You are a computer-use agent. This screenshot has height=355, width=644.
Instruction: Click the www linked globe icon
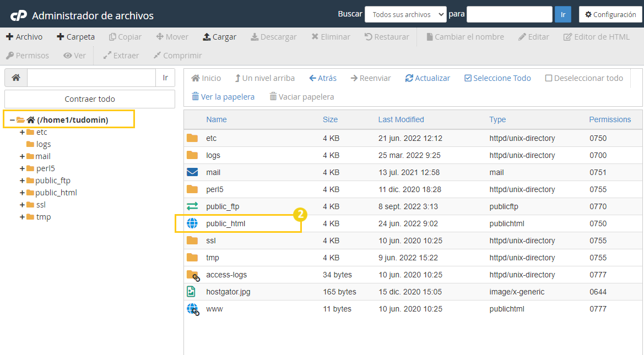pos(193,309)
